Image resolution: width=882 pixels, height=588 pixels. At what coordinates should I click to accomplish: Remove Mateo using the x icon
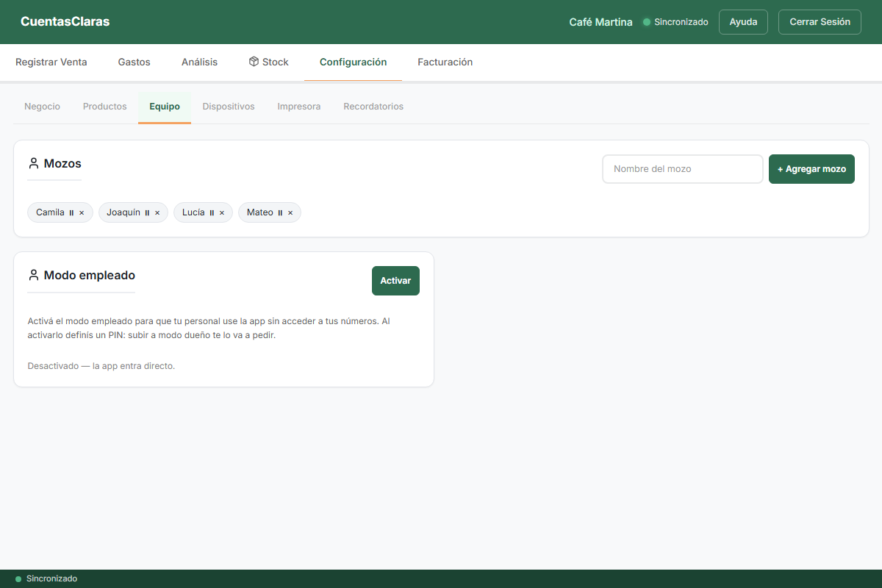(290, 212)
